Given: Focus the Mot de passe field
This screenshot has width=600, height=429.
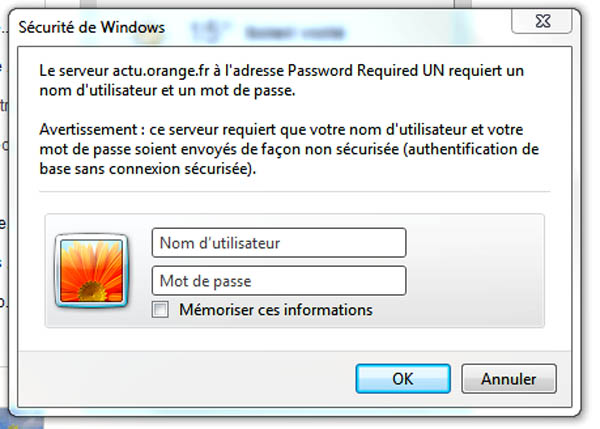Looking at the screenshot, I should (x=279, y=280).
